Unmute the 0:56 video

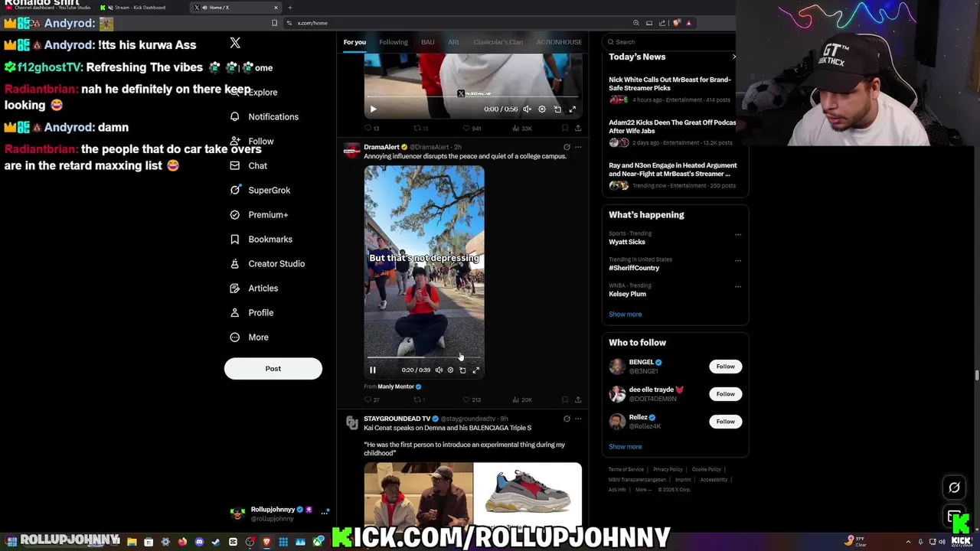point(527,109)
